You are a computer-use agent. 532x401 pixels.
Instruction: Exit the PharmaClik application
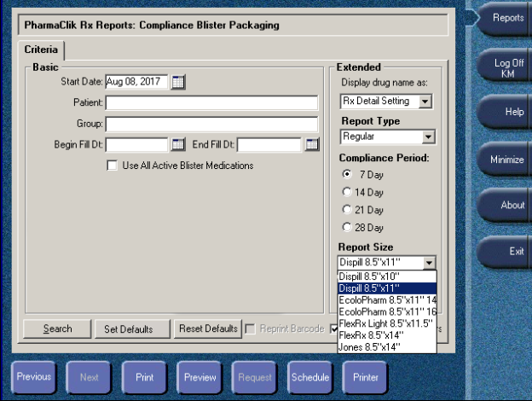click(x=505, y=251)
